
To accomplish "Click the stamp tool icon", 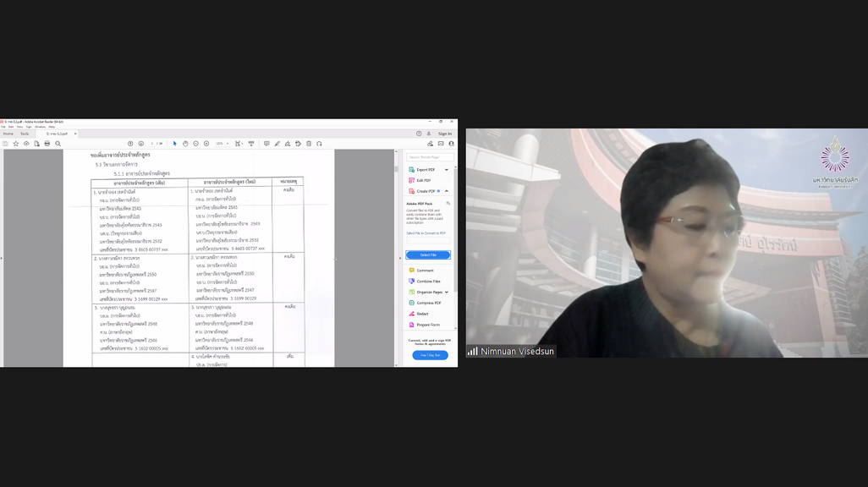I will pos(298,144).
